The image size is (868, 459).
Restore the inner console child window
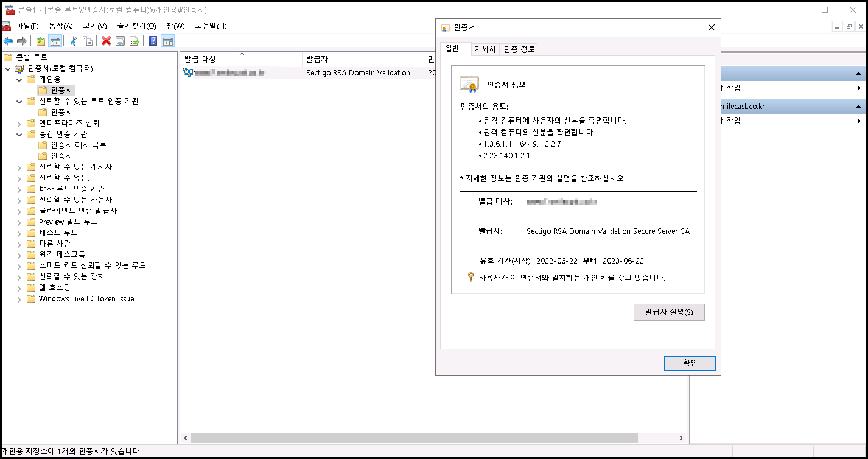click(x=849, y=26)
